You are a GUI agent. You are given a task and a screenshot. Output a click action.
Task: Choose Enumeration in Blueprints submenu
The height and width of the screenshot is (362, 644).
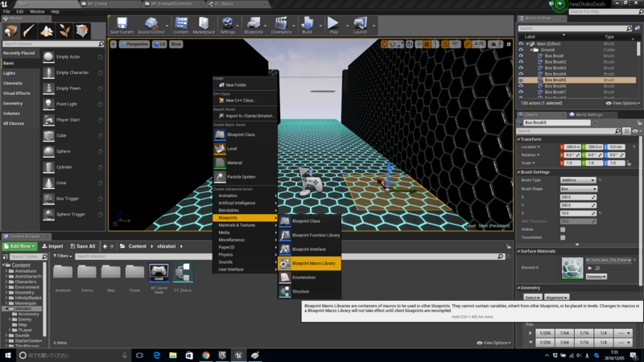[x=310, y=278]
